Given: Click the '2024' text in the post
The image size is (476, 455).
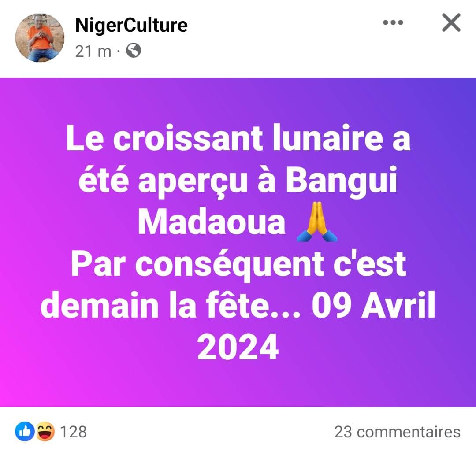Looking at the screenshot, I should (238, 347).
